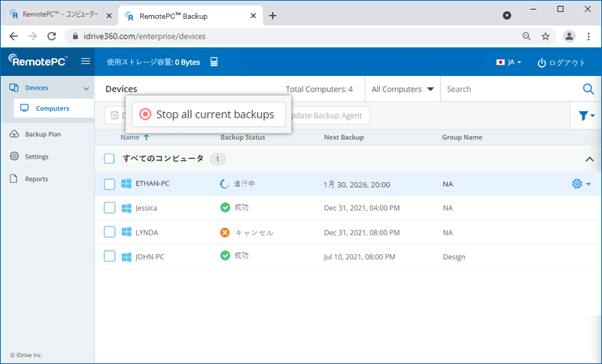Click the Windows icon beside LYNDA
602x364 pixels.
[126, 232]
